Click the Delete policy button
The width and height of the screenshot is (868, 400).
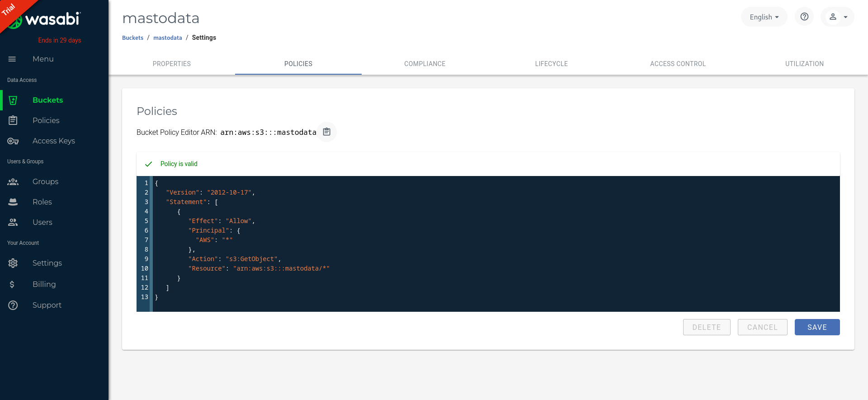point(707,327)
